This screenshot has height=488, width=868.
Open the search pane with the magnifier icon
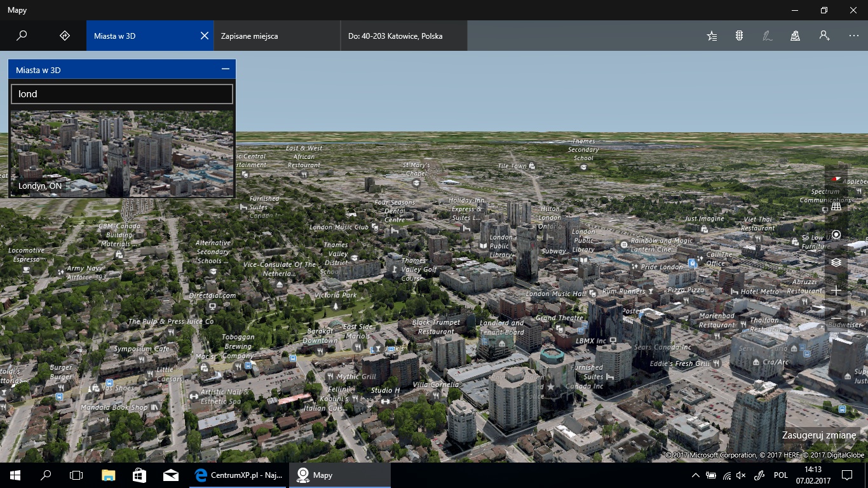[x=22, y=36]
